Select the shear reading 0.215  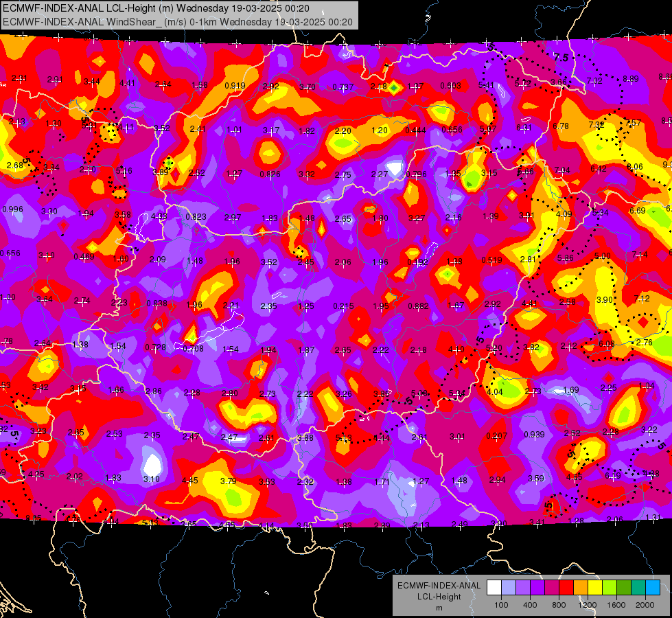click(344, 306)
